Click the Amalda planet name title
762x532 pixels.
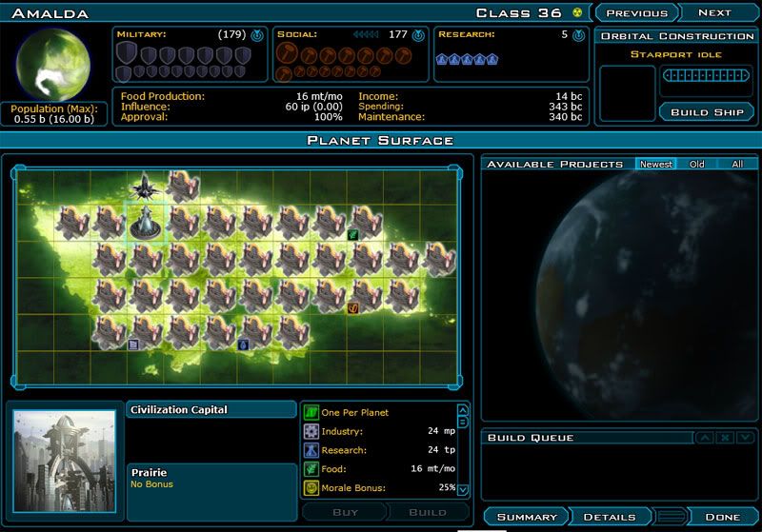pyautogui.click(x=50, y=13)
